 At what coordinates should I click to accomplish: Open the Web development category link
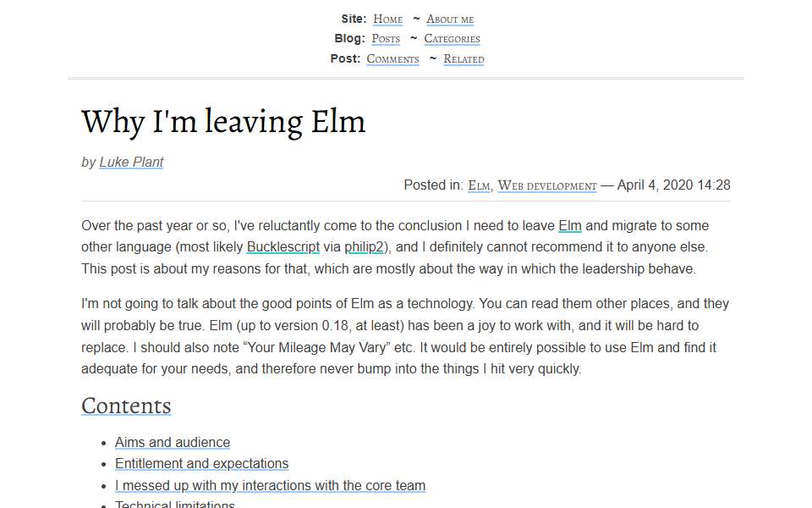pos(547,185)
